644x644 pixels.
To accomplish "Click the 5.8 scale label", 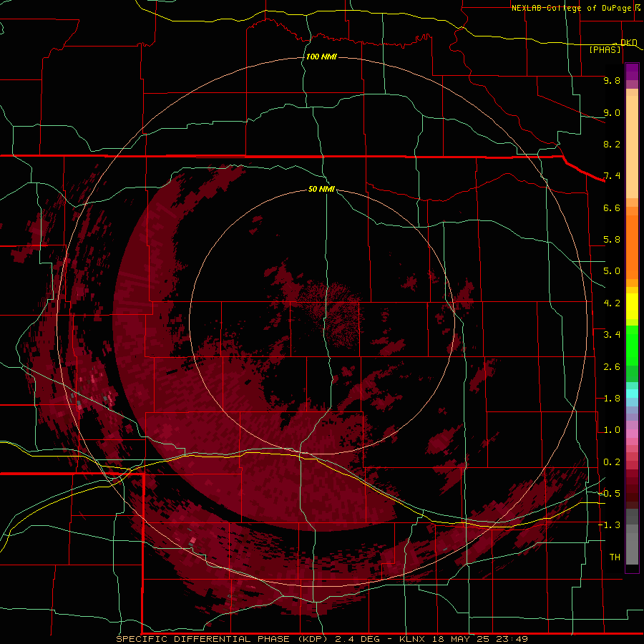I will [612, 240].
